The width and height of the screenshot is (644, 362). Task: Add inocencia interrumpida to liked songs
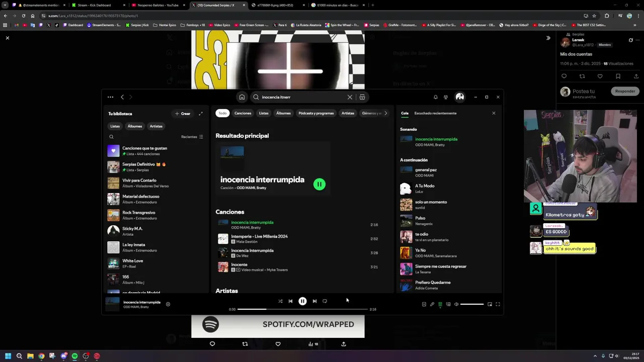point(168,304)
